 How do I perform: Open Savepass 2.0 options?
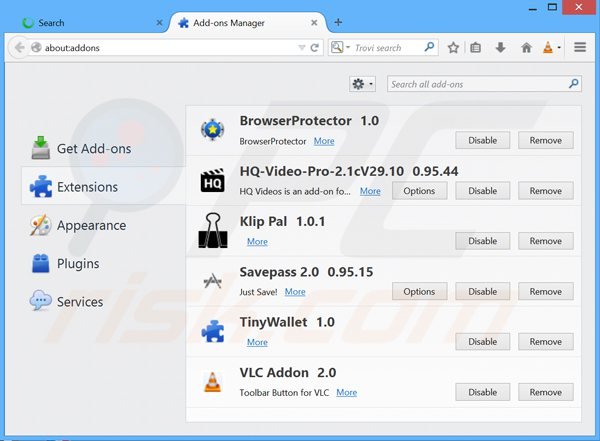[419, 291]
